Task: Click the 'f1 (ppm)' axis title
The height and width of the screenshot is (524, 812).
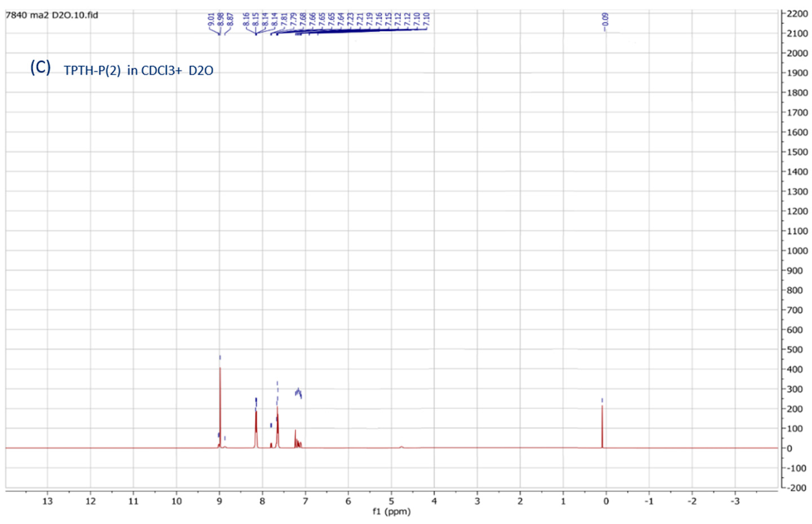Action: click(x=392, y=511)
